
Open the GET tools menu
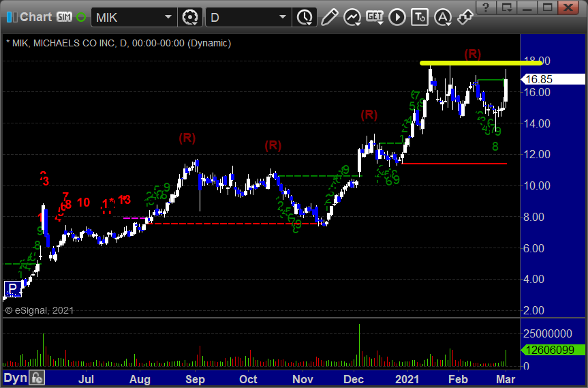[375, 17]
